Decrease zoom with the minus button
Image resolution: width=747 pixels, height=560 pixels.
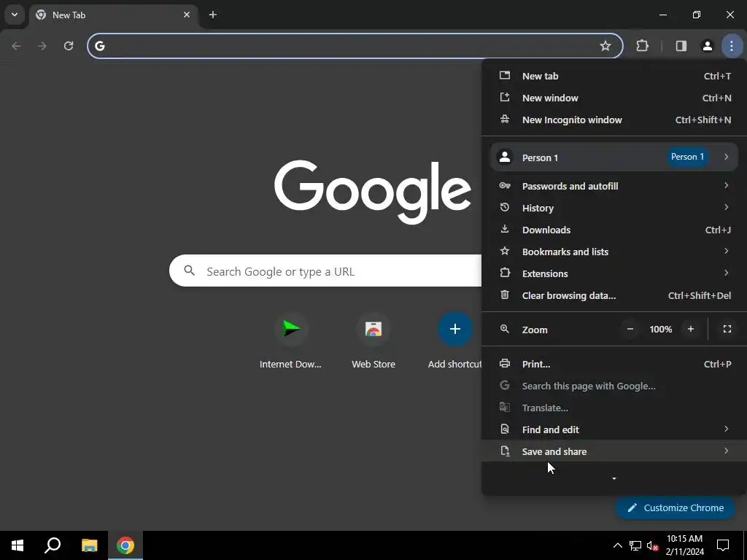point(630,329)
